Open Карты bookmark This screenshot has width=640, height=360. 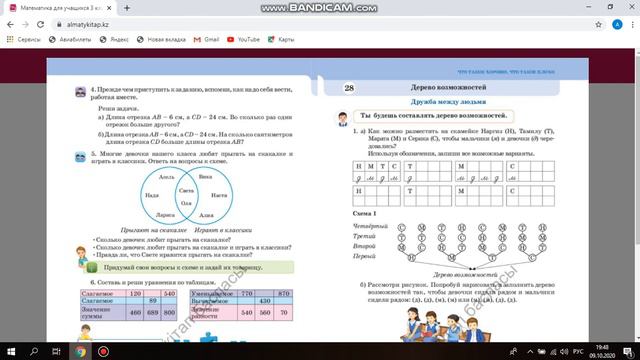pos(281,40)
